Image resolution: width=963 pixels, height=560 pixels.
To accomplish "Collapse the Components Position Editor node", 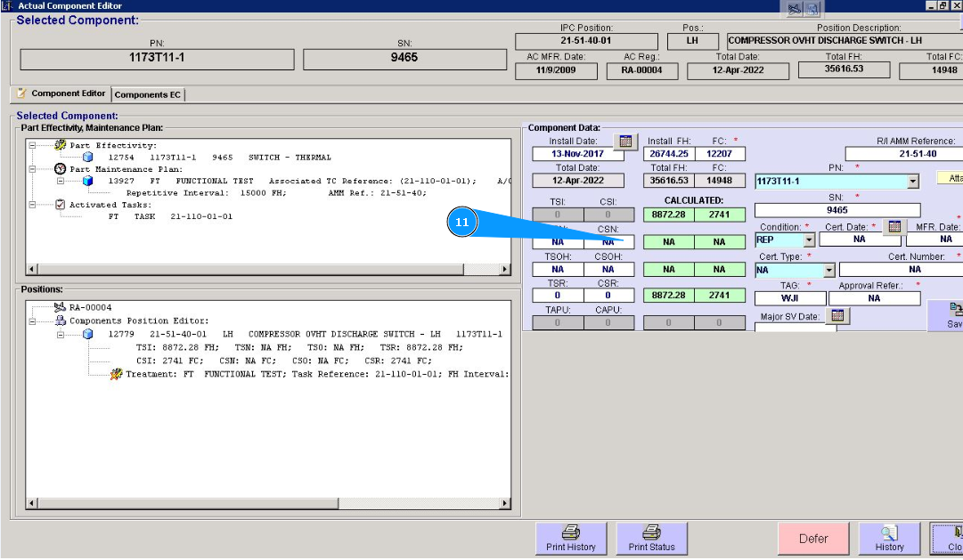I will point(33,321).
